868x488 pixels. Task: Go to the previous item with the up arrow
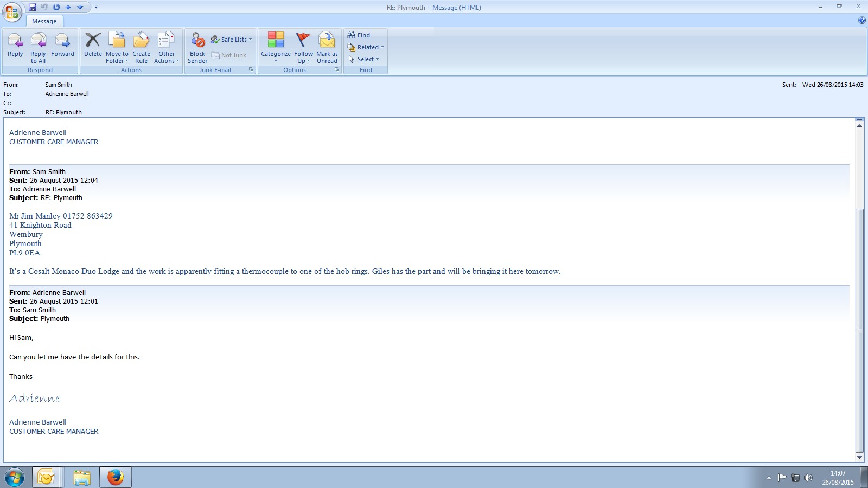pyautogui.click(x=68, y=7)
